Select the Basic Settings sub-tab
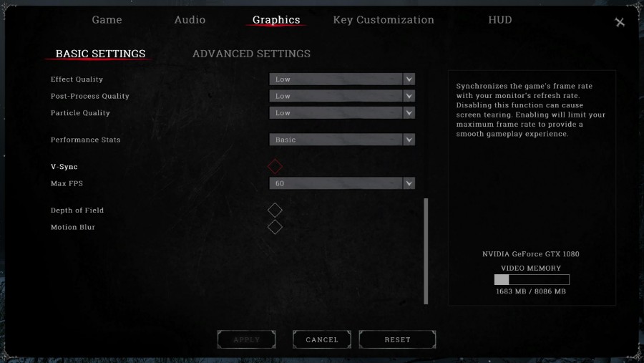The height and width of the screenshot is (363, 644). coord(100,54)
